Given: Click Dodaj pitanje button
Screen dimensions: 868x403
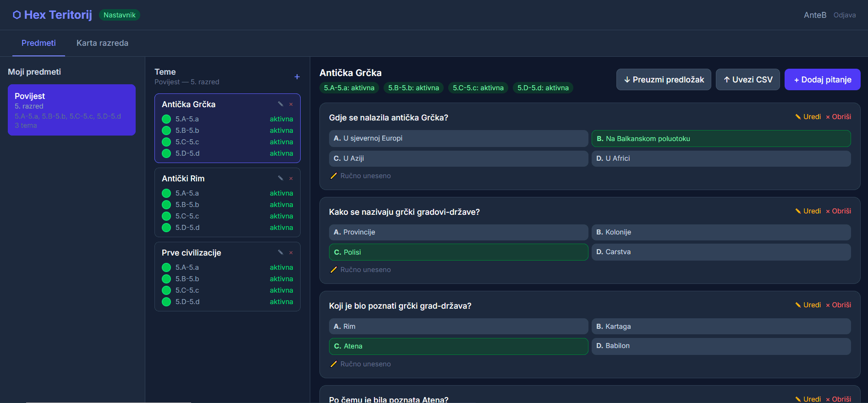Looking at the screenshot, I should (x=823, y=80).
